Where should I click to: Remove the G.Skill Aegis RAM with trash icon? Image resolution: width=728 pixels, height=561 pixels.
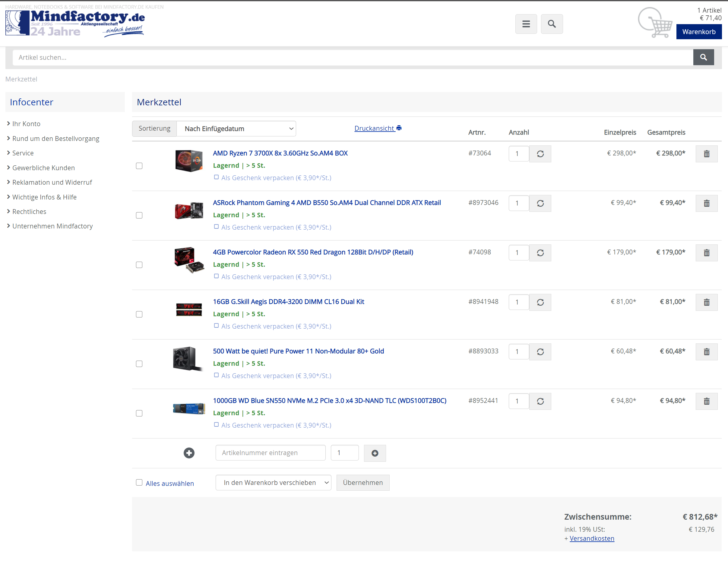point(706,302)
